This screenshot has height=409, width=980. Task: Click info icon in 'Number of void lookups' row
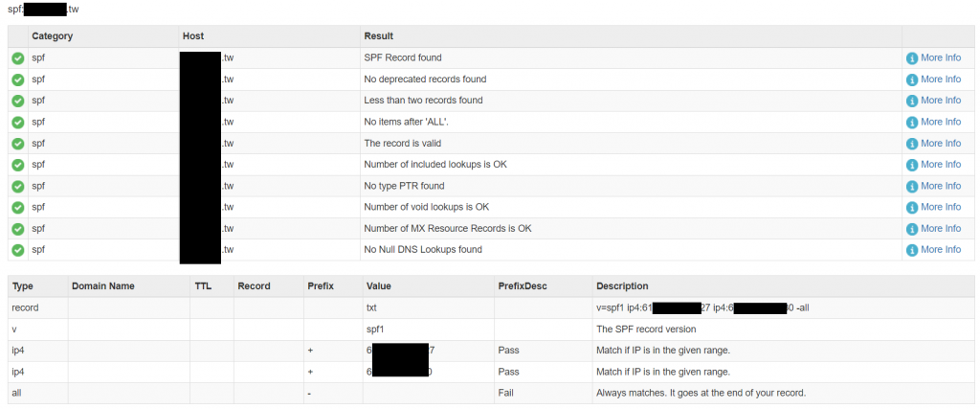pos(912,208)
